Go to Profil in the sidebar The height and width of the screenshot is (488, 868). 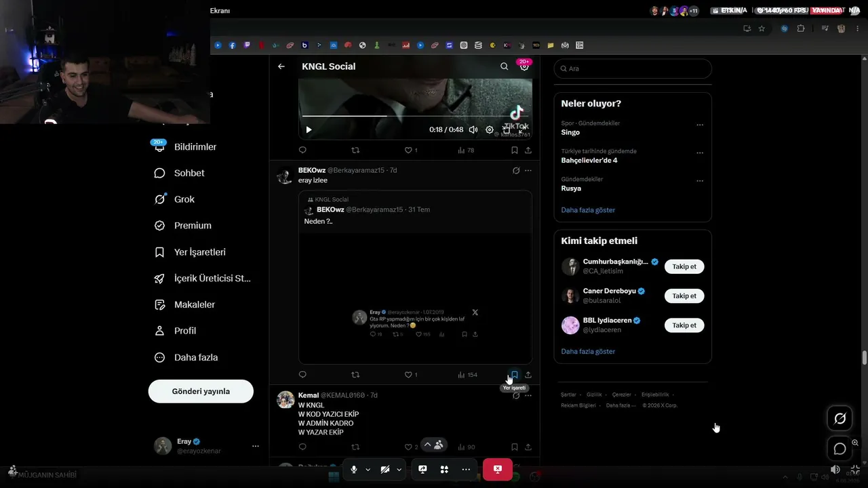coord(176,331)
